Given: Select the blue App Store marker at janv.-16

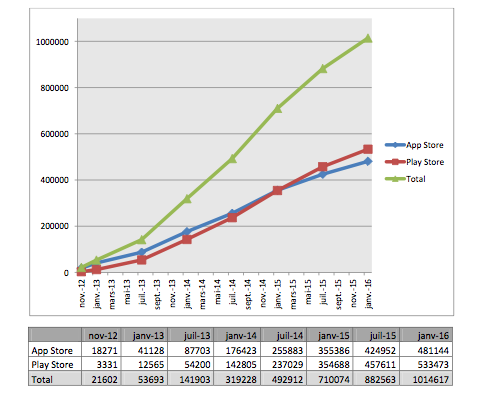Looking at the screenshot, I should click(368, 161).
